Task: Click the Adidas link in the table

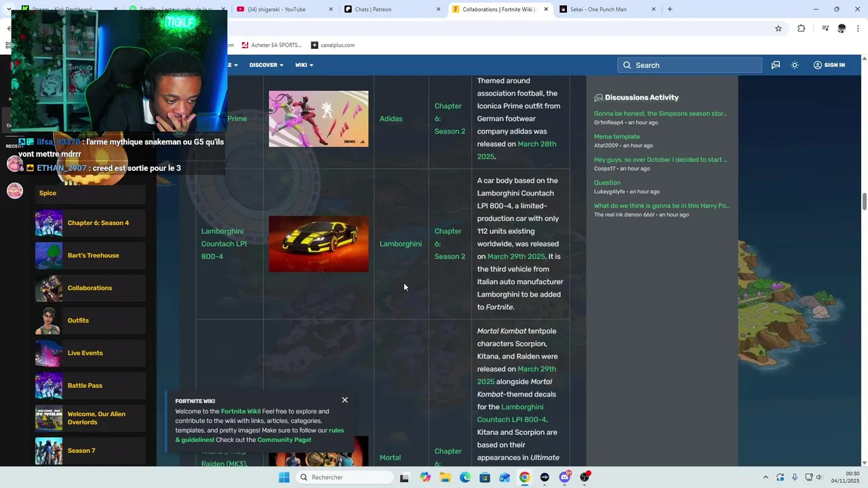Action: tap(391, 119)
